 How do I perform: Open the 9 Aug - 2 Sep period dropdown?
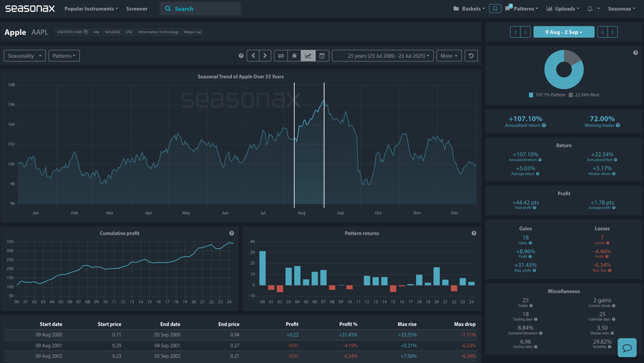pos(564,32)
